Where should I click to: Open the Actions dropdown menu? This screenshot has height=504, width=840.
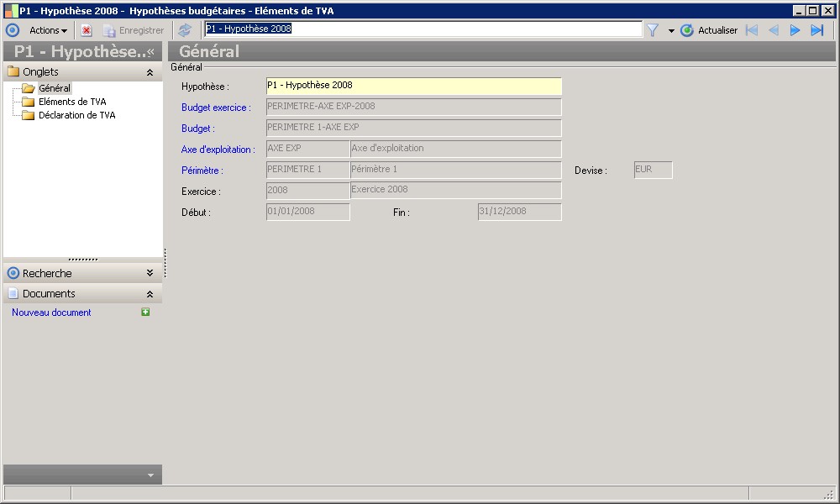(x=48, y=30)
